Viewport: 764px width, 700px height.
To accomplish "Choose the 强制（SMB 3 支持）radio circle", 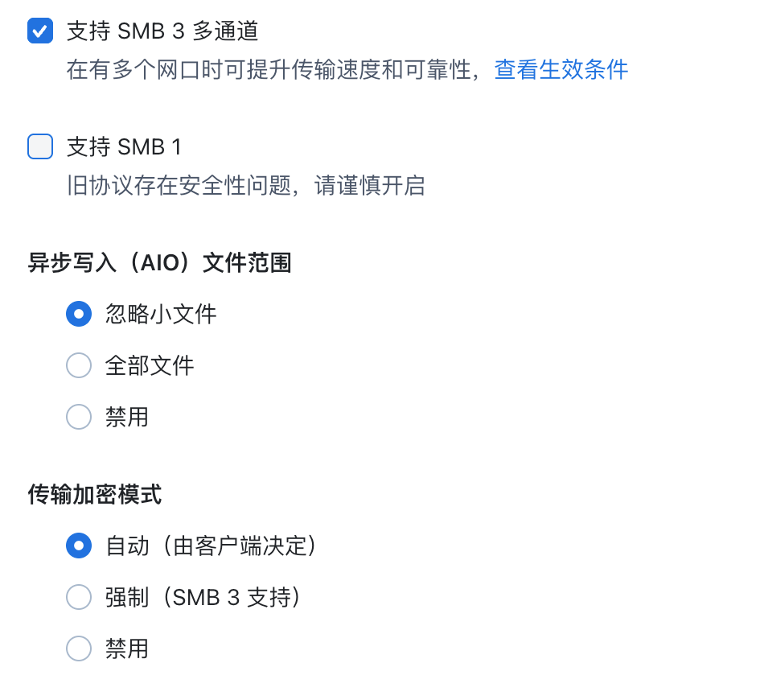I will (x=79, y=597).
